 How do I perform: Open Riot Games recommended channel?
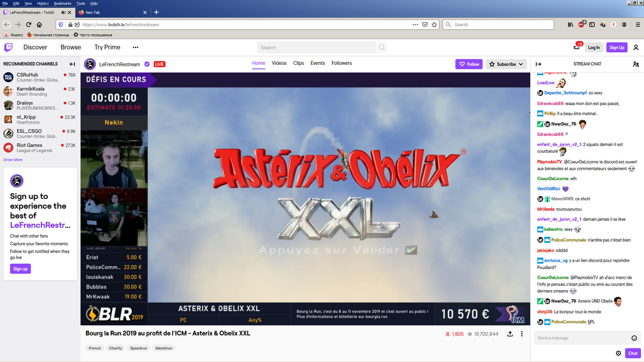(40, 148)
